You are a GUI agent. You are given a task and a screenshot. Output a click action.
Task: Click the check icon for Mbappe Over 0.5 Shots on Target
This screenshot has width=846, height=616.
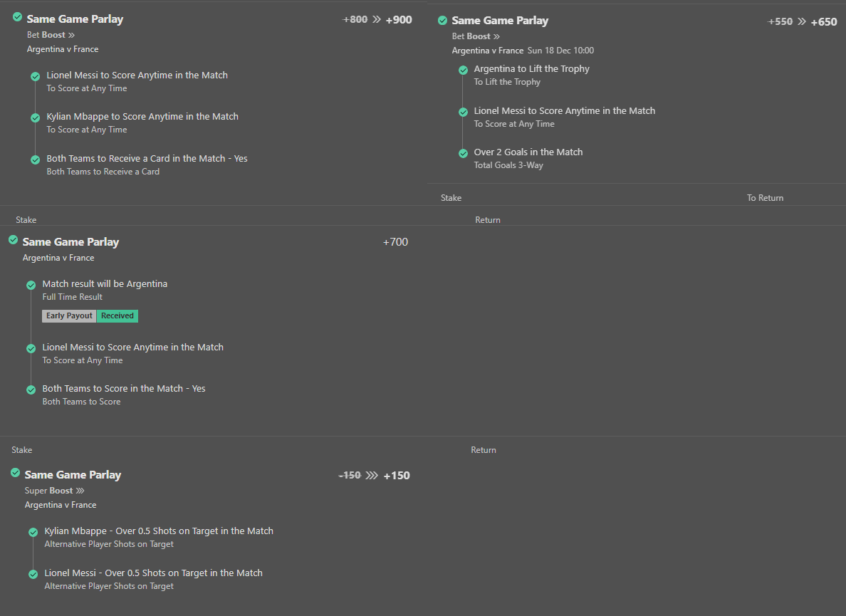33,533
